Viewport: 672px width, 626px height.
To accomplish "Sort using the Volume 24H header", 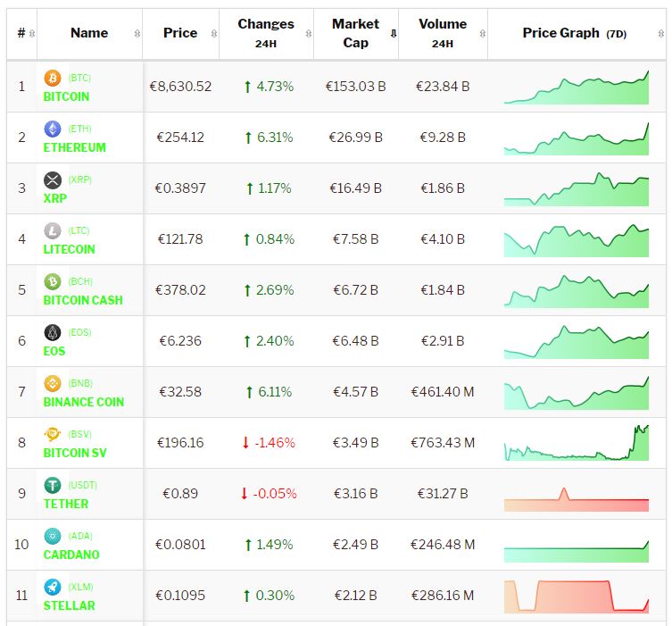I will pyautogui.click(x=443, y=33).
